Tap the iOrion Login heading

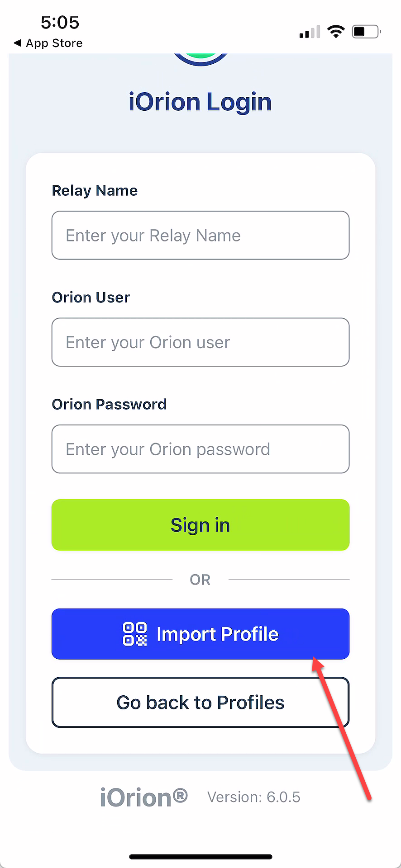tap(200, 102)
